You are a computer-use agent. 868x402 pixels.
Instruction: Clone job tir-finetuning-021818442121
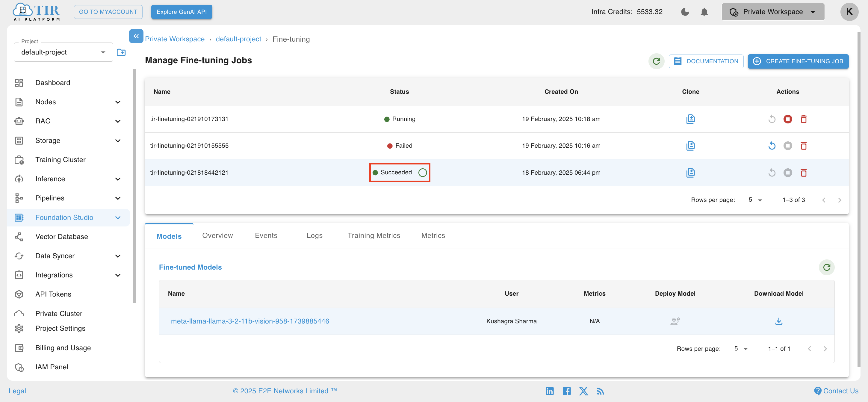click(690, 173)
